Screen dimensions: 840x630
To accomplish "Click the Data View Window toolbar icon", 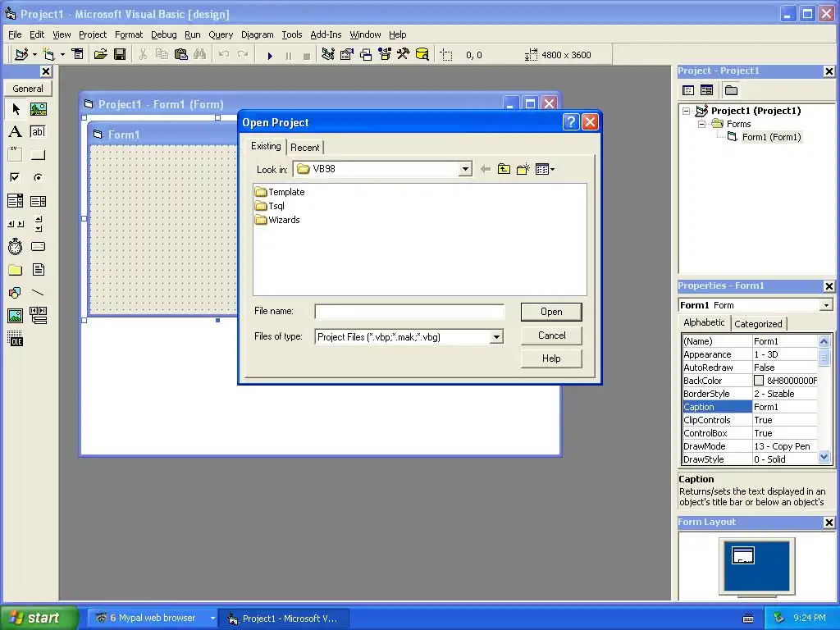I will [422, 54].
